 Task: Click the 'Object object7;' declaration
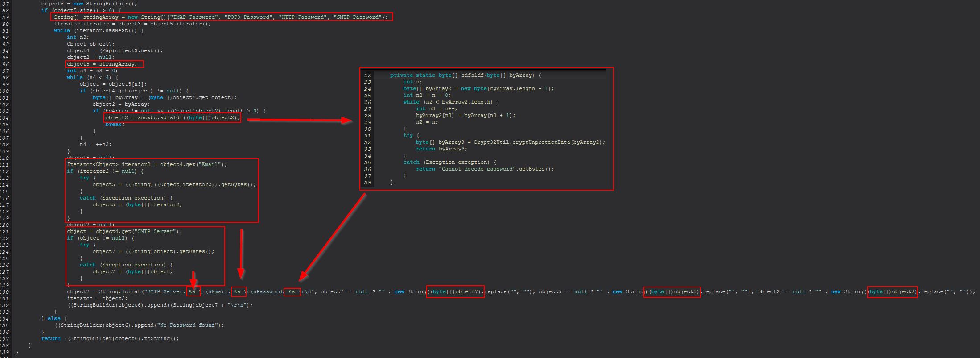coord(91,44)
